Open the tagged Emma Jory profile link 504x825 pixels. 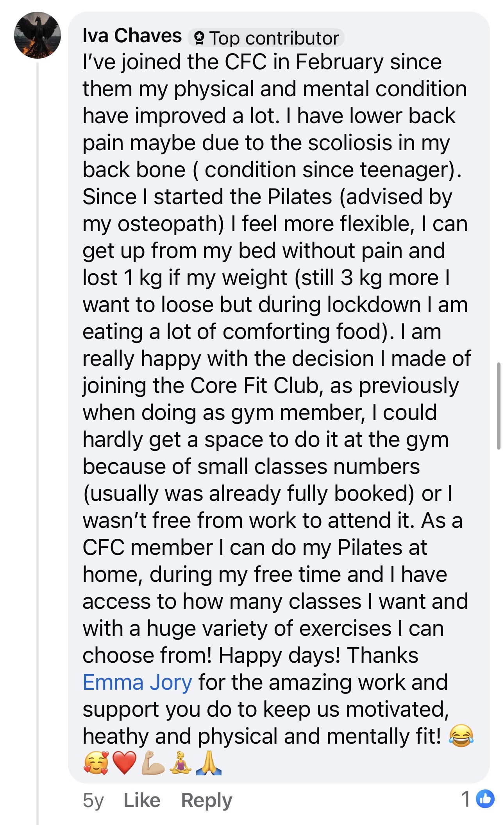[137, 682]
